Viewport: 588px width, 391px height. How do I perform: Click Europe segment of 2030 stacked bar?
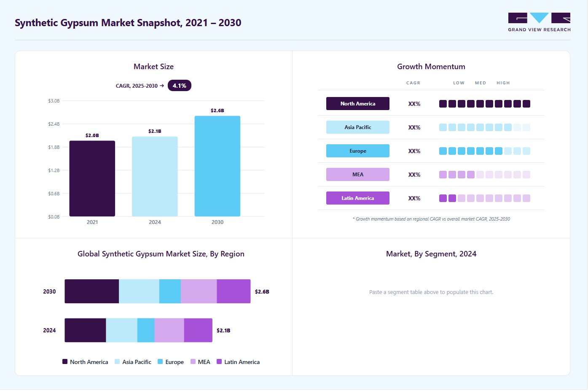[170, 291]
